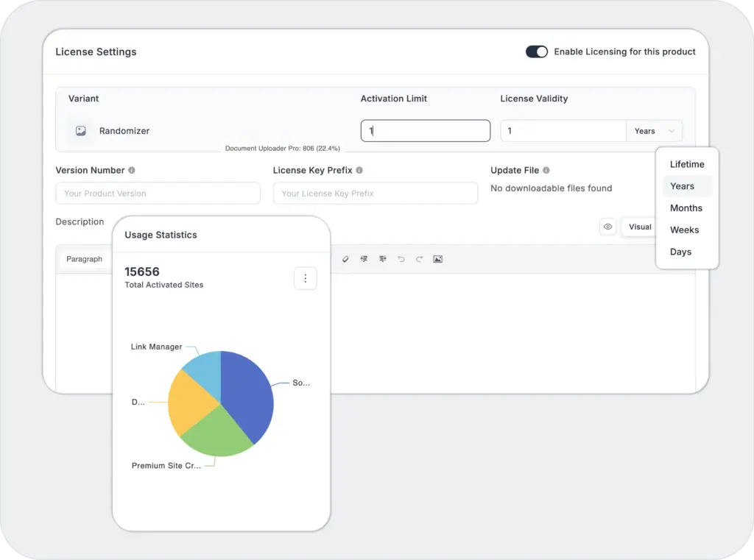Click the redo arrow in editor toolbar
Viewport: 754px width, 560px height.
(419, 259)
